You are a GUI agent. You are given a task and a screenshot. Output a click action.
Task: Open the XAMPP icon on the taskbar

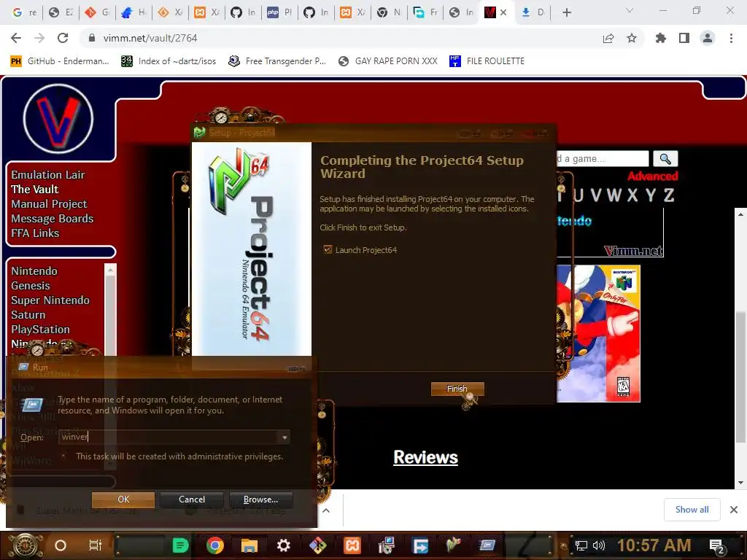tap(352, 545)
